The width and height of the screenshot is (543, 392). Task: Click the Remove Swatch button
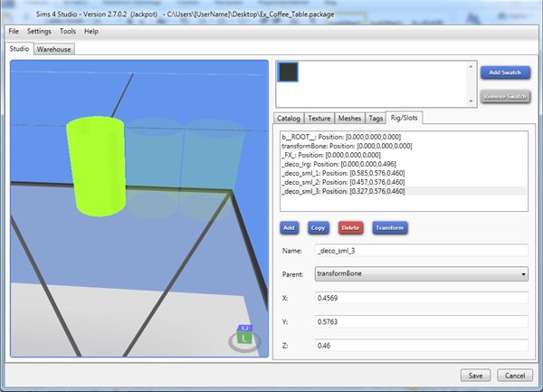pos(505,96)
